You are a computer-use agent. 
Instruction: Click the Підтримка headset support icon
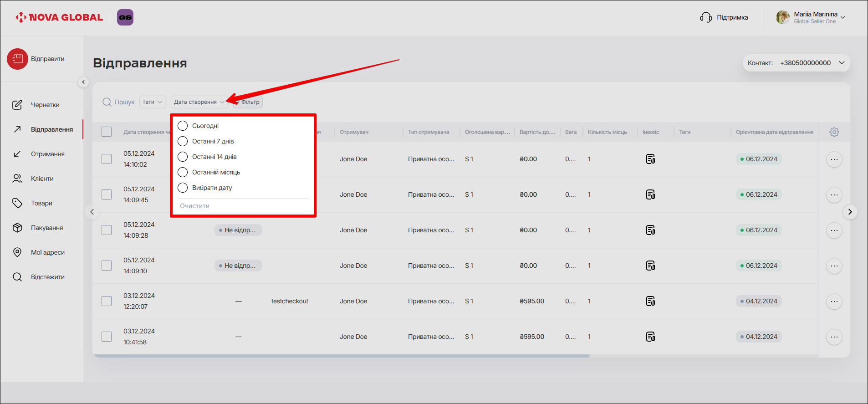[706, 17]
